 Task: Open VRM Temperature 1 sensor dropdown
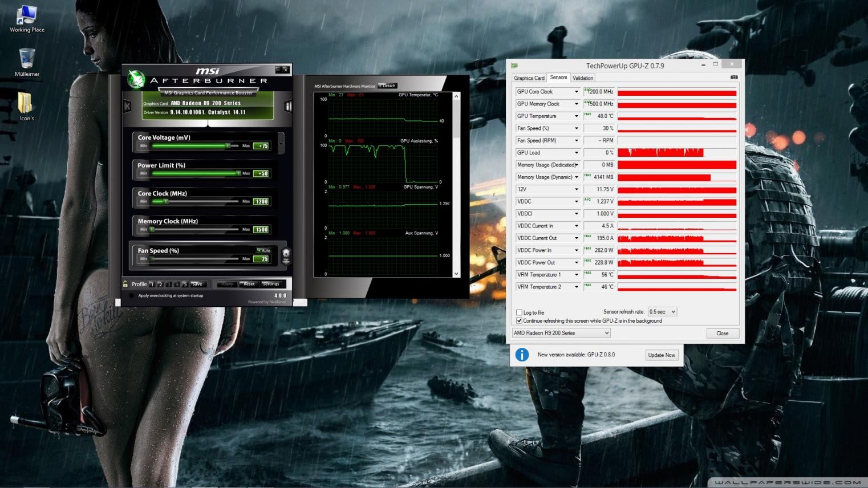(x=576, y=275)
